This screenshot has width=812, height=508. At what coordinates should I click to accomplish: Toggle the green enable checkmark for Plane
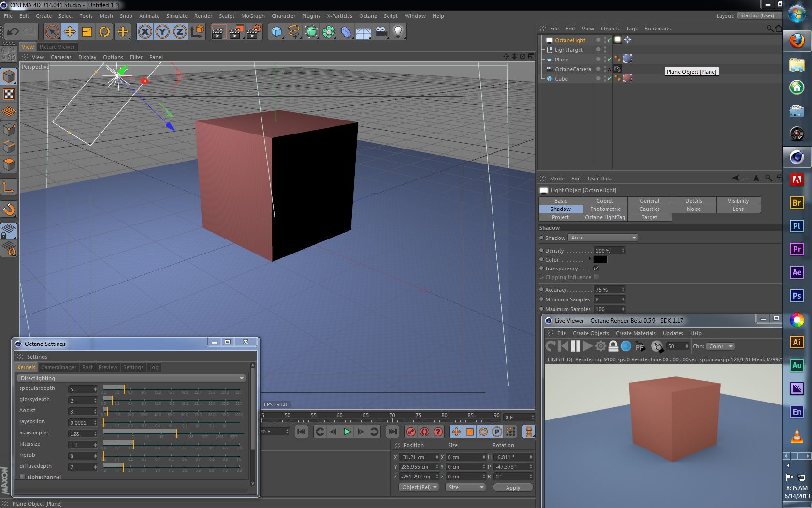[609, 59]
